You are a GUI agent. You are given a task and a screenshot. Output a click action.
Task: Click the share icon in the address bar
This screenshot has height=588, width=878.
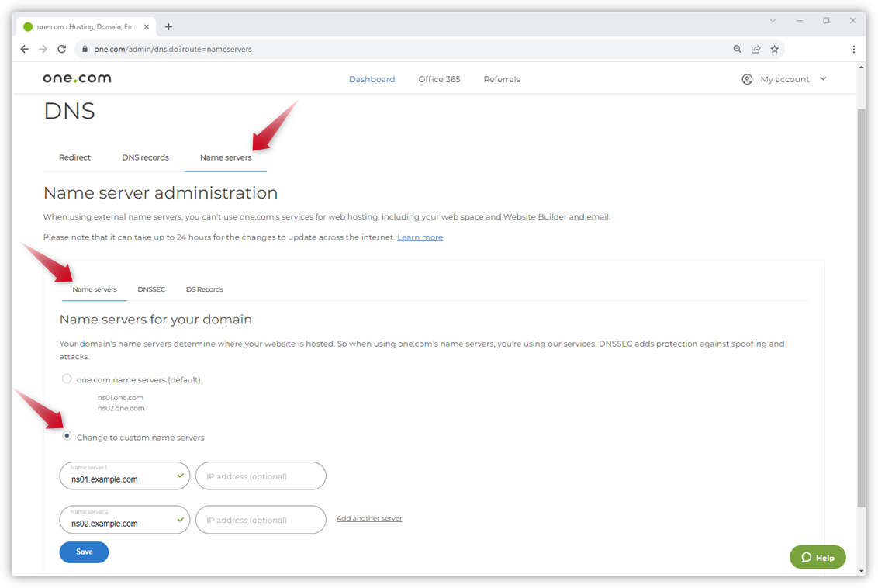(x=755, y=49)
